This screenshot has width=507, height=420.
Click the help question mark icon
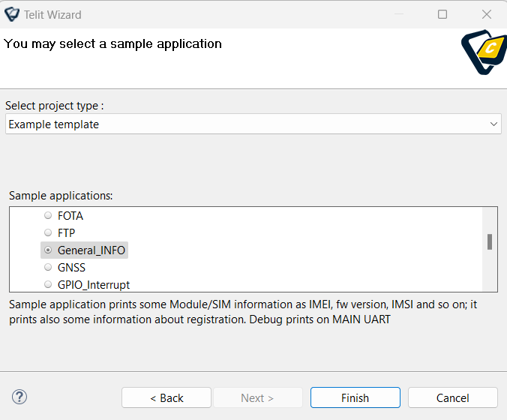(x=19, y=397)
